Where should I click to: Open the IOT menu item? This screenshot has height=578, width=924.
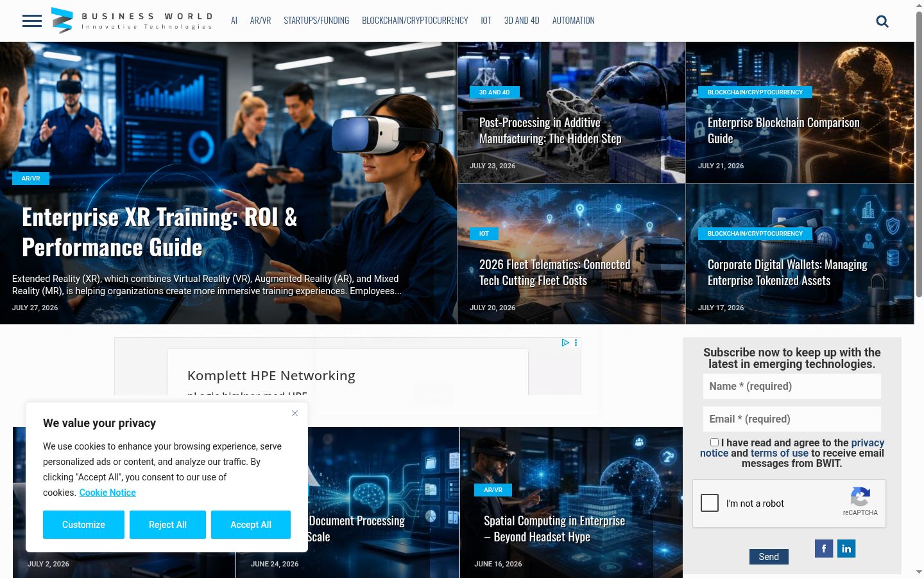pyautogui.click(x=486, y=21)
